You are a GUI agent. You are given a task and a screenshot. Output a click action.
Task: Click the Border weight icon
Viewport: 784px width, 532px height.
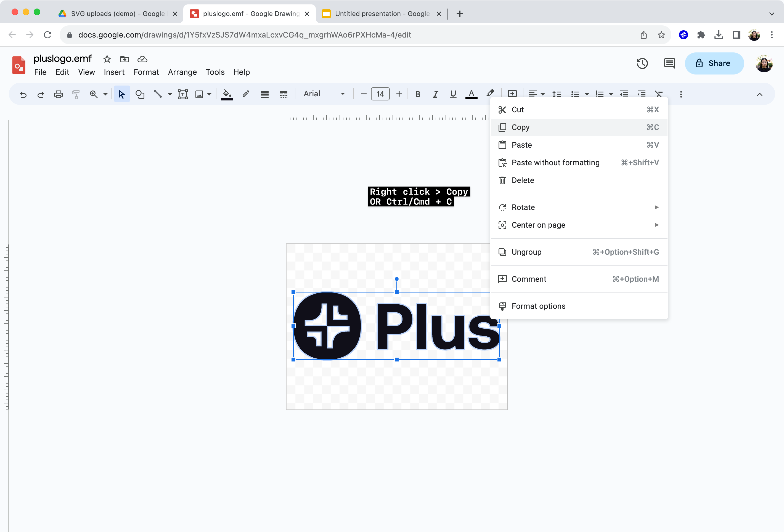(264, 94)
